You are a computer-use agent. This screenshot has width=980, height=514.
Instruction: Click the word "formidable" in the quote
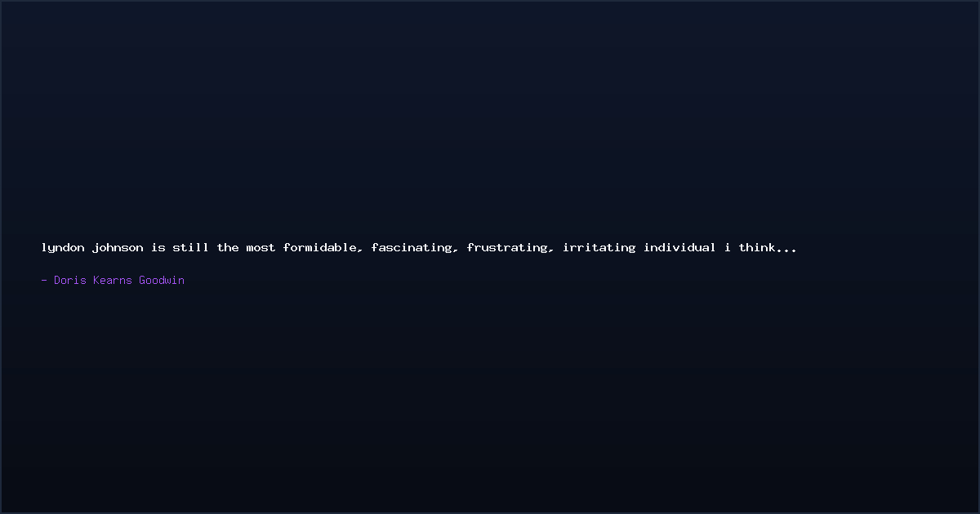click(x=320, y=247)
